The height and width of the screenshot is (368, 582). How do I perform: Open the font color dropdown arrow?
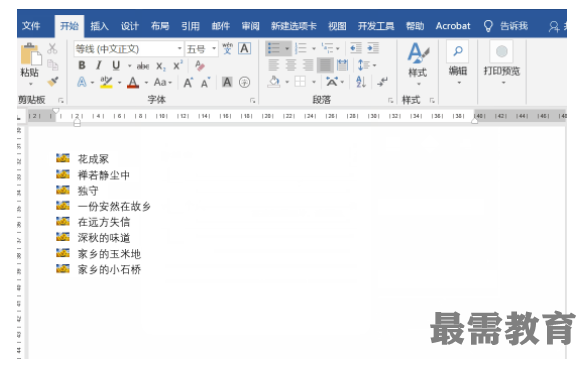(146, 82)
